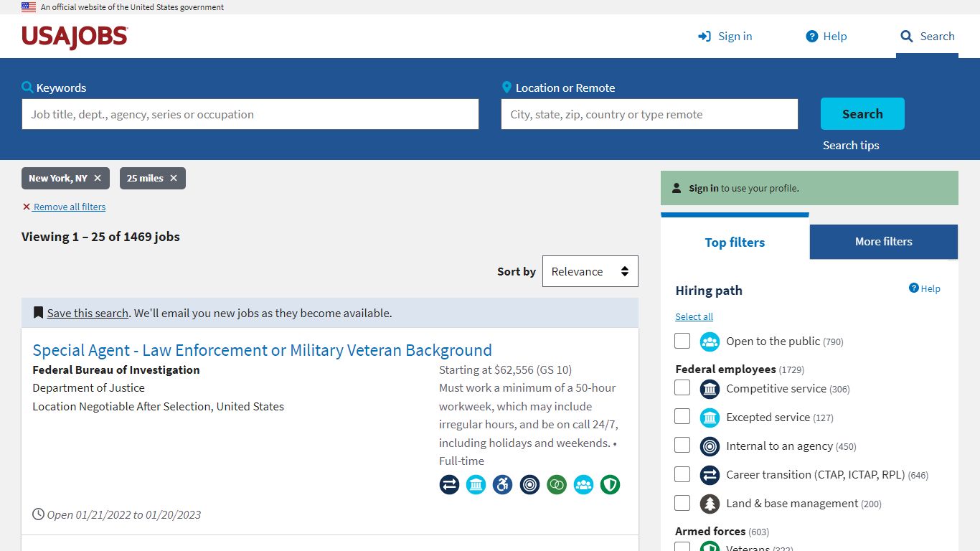Click the 'Viewing 1 – 25 of 1469 jobs' text
This screenshot has width=980, height=551.
(x=100, y=237)
